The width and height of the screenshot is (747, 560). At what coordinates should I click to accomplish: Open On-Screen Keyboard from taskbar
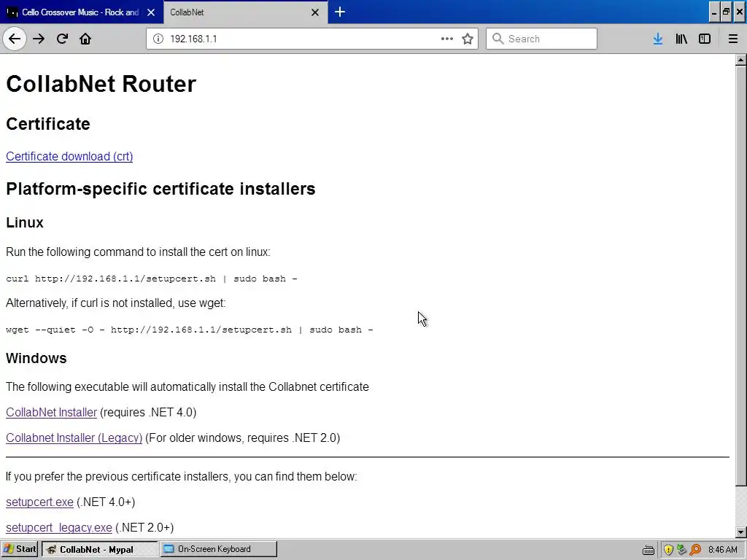pyautogui.click(x=218, y=549)
